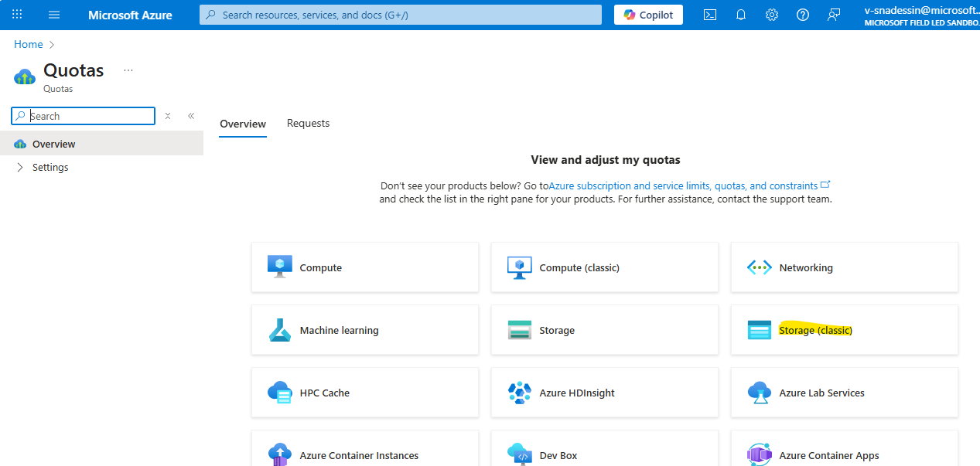
Task: Open the help question mark menu
Action: 803,15
